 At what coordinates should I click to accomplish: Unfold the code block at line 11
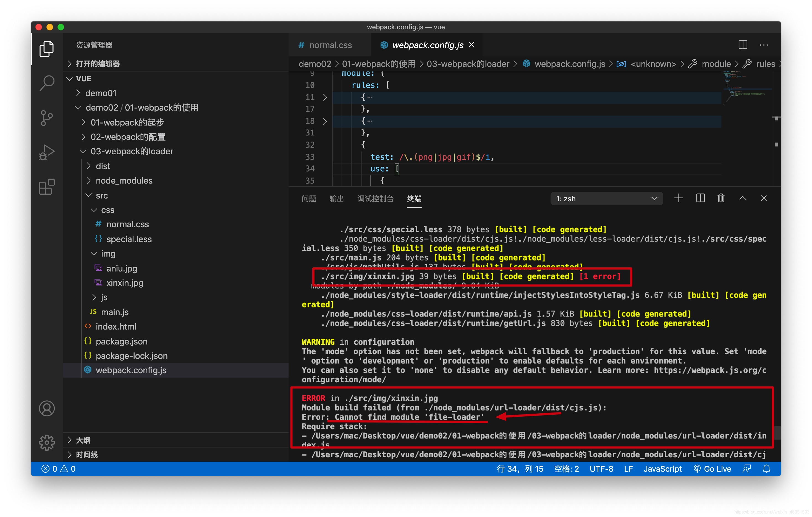[325, 97]
